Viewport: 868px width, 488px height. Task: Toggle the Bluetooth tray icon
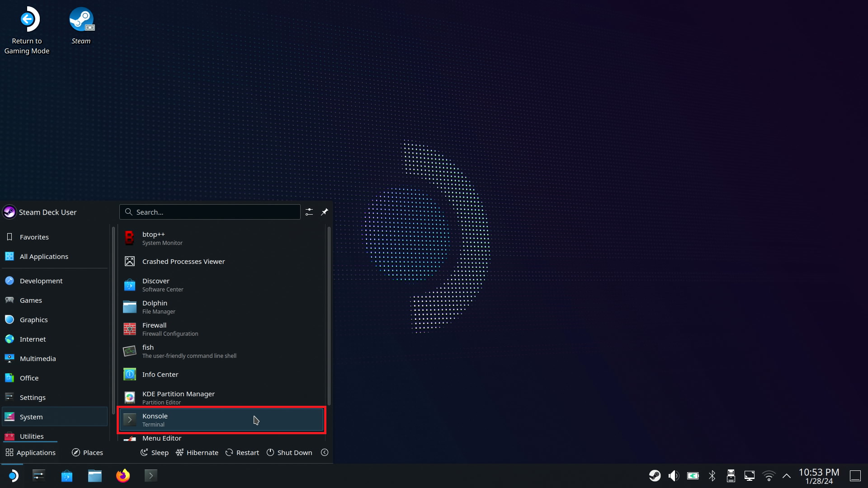pyautogui.click(x=712, y=475)
